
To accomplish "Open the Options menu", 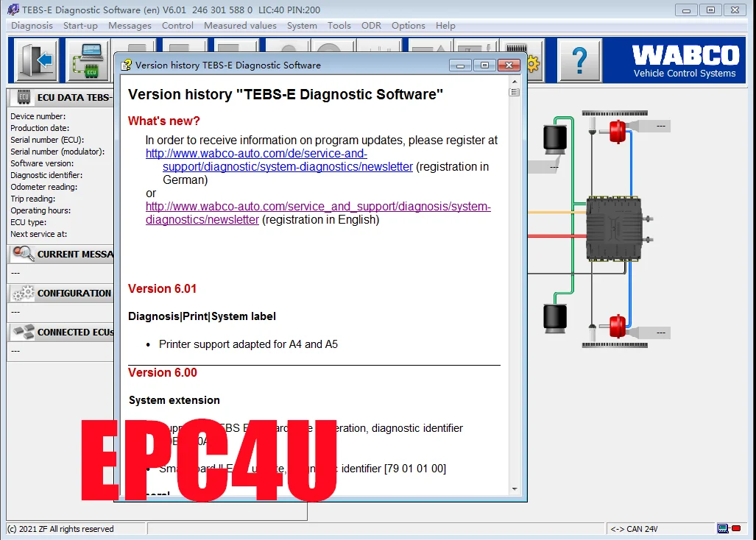I will pos(409,26).
